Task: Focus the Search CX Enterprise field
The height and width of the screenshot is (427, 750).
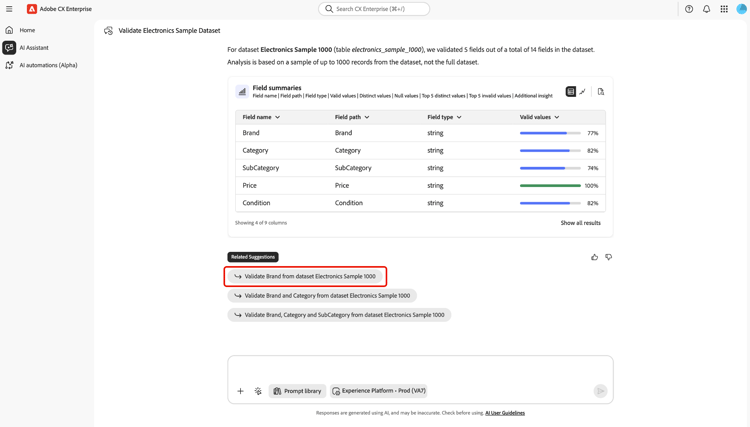Action: point(374,9)
